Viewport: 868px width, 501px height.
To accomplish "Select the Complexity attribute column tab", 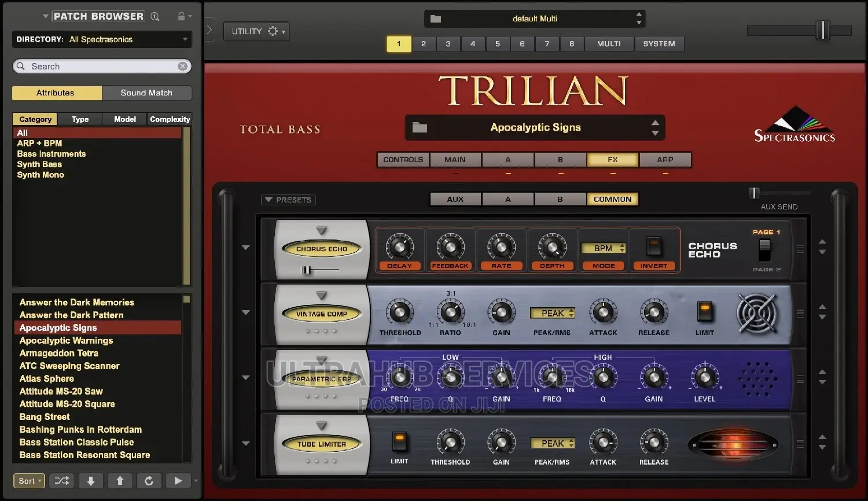I will tap(170, 119).
